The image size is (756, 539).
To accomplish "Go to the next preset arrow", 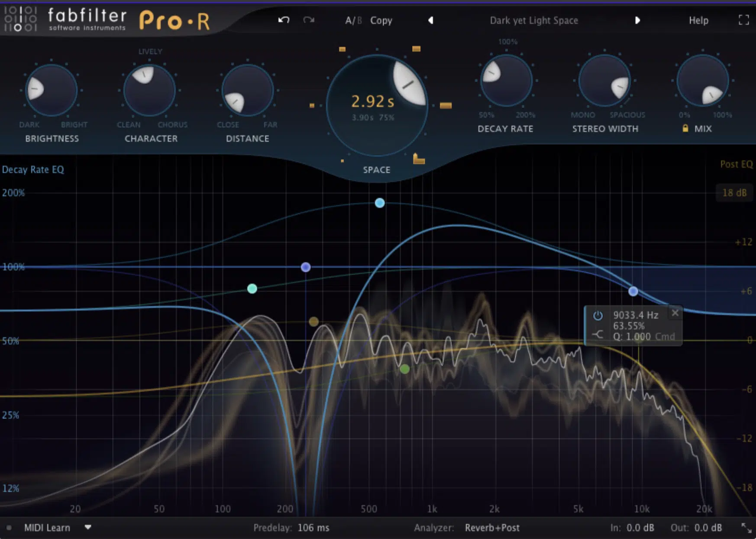I will click(637, 20).
